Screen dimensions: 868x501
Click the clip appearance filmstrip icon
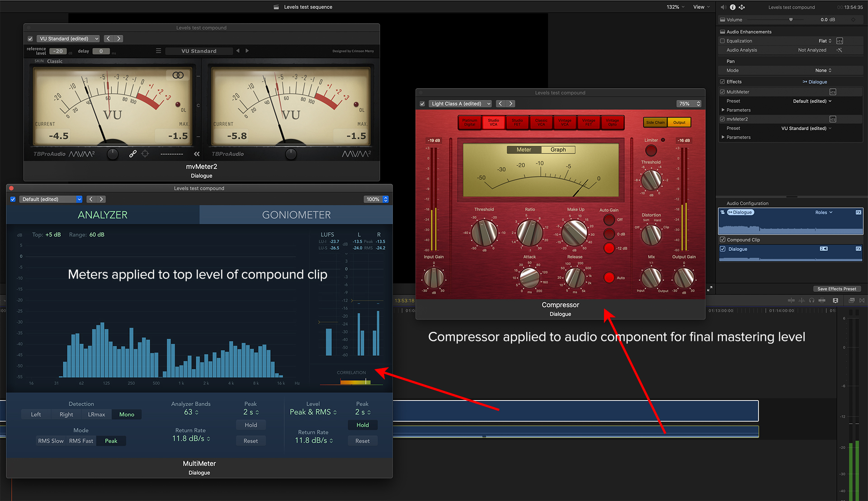tap(835, 300)
